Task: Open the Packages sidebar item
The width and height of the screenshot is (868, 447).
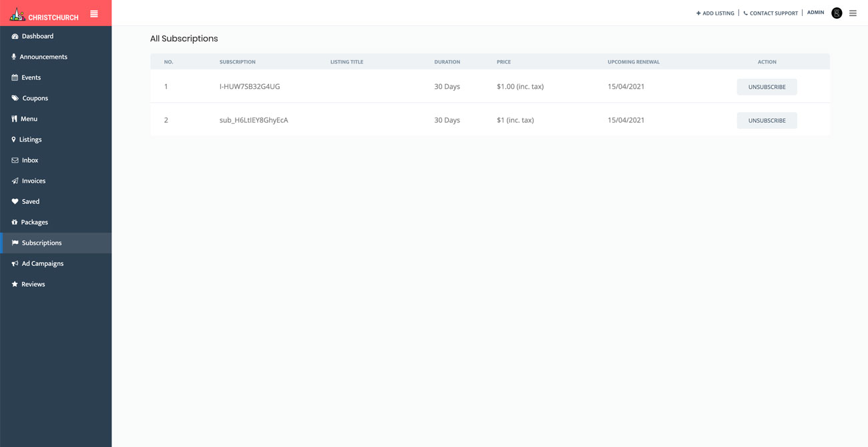Action: click(x=34, y=222)
